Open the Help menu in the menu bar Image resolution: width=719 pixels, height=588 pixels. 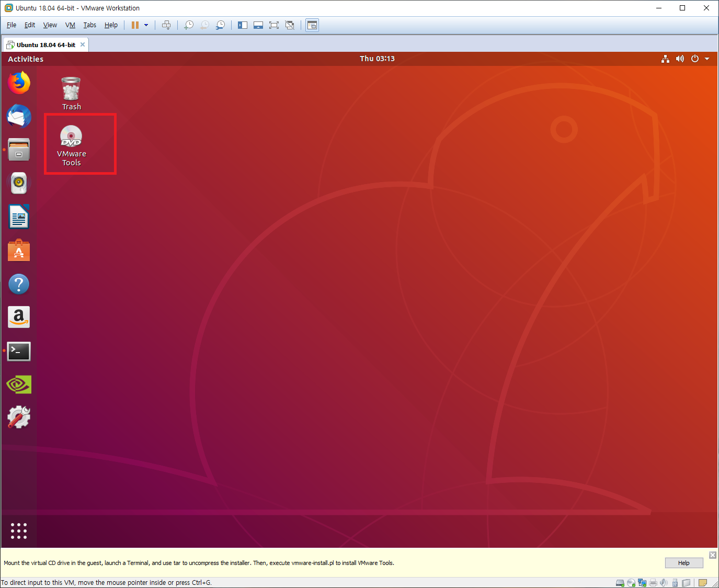[111, 25]
